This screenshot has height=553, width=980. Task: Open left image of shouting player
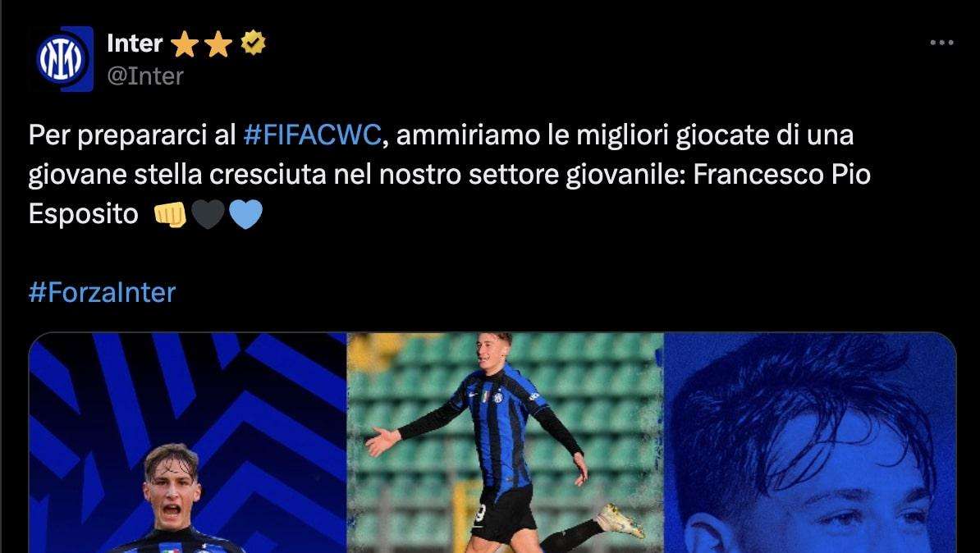click(x=187, y=442)
